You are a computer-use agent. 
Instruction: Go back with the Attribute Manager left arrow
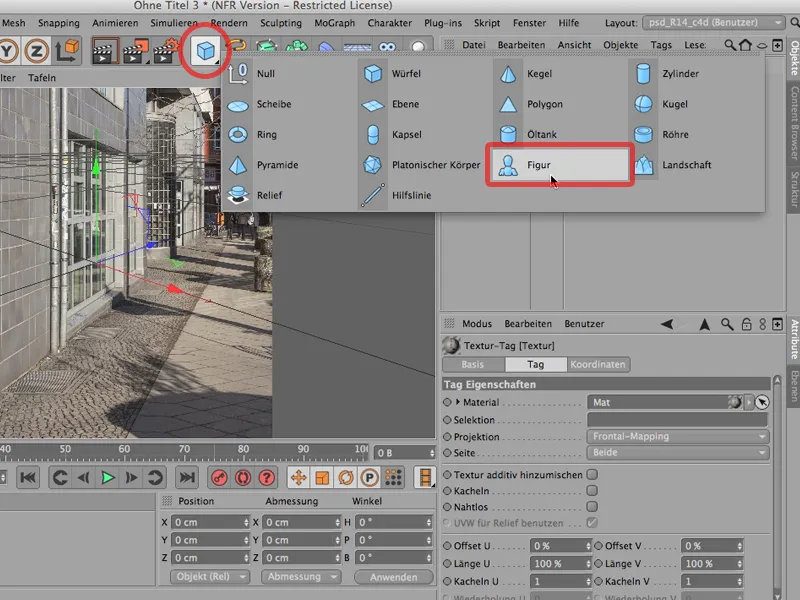(x=667, y=324)
